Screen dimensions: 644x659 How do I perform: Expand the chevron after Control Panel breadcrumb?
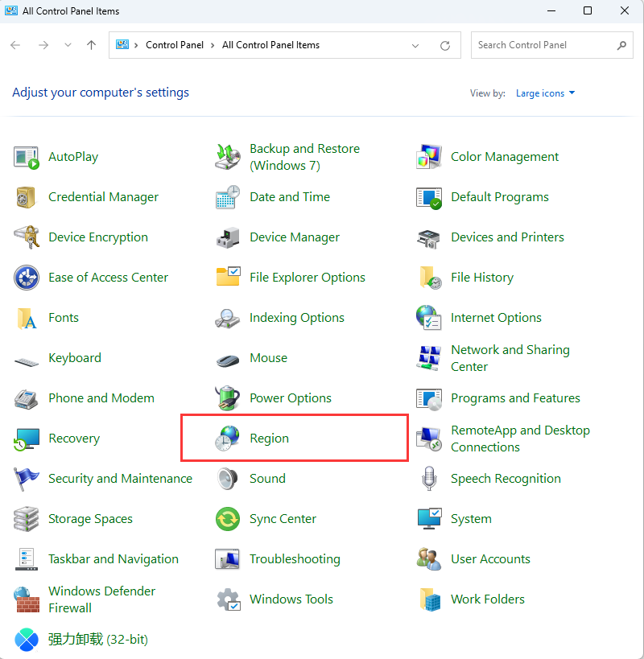tap(213, 45)
